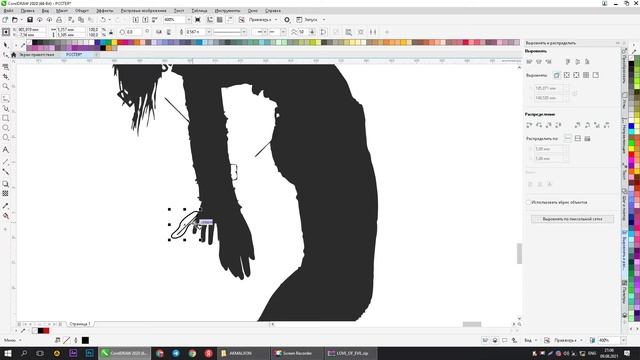Screen dimensions: 640x360
Task: Click the blue swatch in right color palette
Action: tap(631, 127)
